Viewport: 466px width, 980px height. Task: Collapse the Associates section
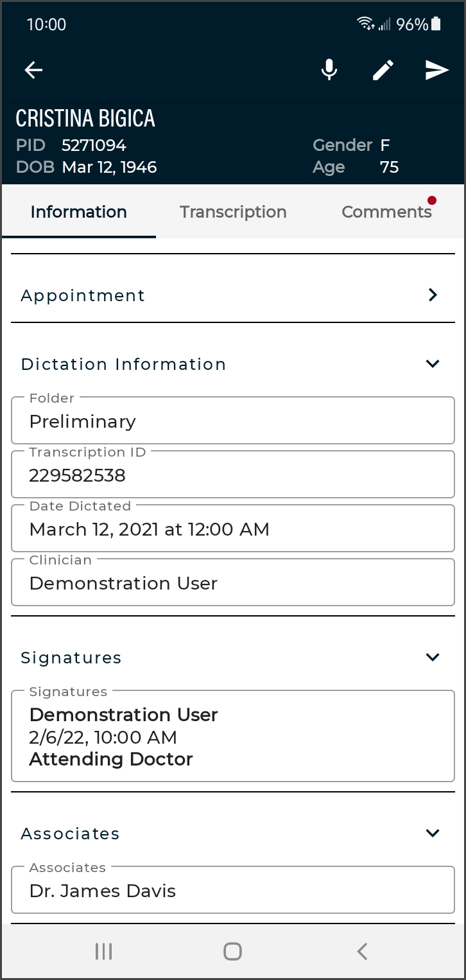pos(433,833)
